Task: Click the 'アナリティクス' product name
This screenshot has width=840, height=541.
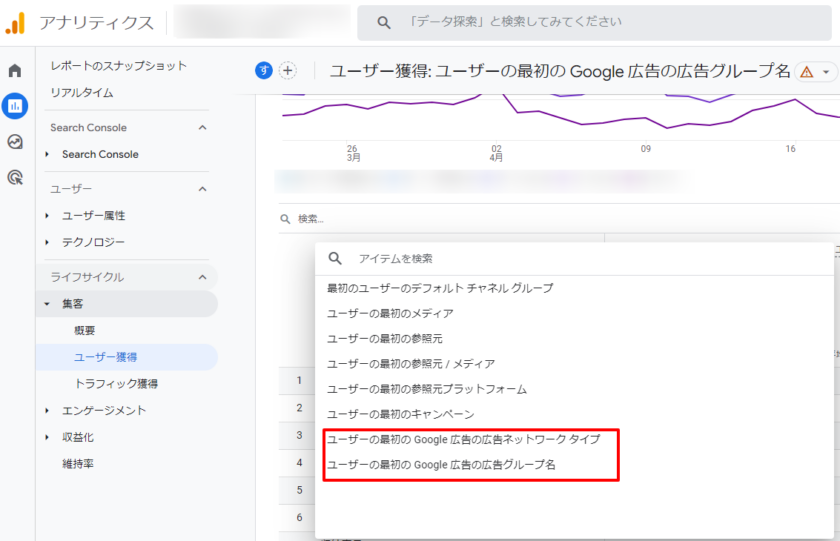Action: (96, 23)
